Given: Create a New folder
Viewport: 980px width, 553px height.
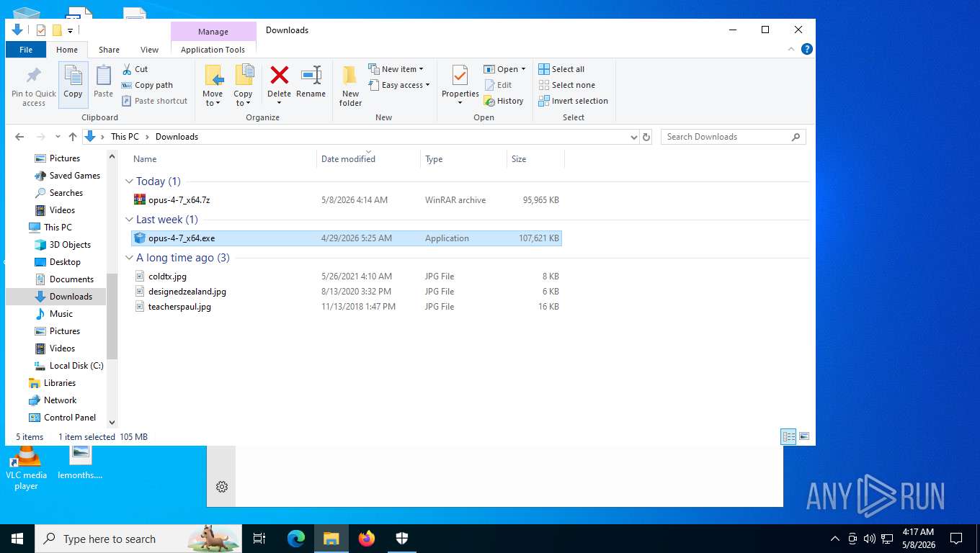Looking at the screenshot, I should pos(350,85).
